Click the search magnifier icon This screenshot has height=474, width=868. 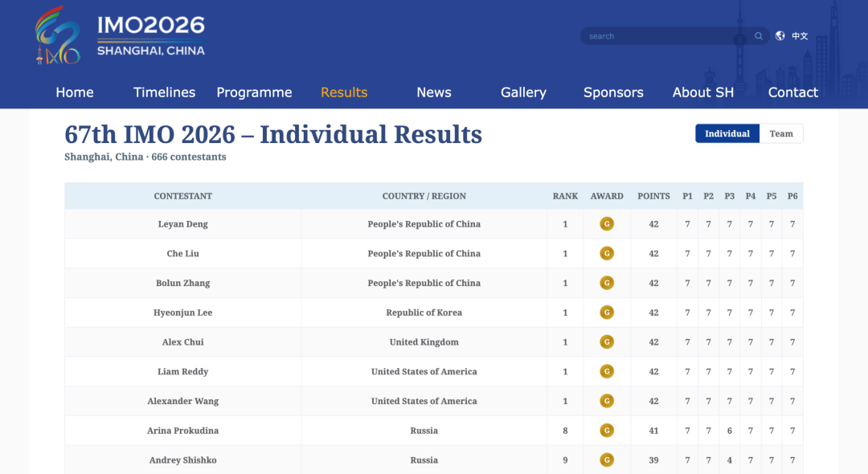(759, 36)
